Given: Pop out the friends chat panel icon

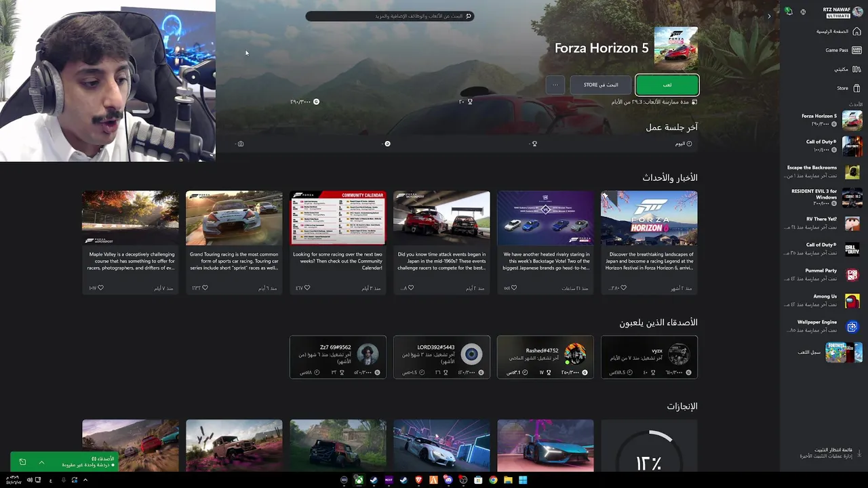Looking at the screenshot, I should tap(22, 462).
